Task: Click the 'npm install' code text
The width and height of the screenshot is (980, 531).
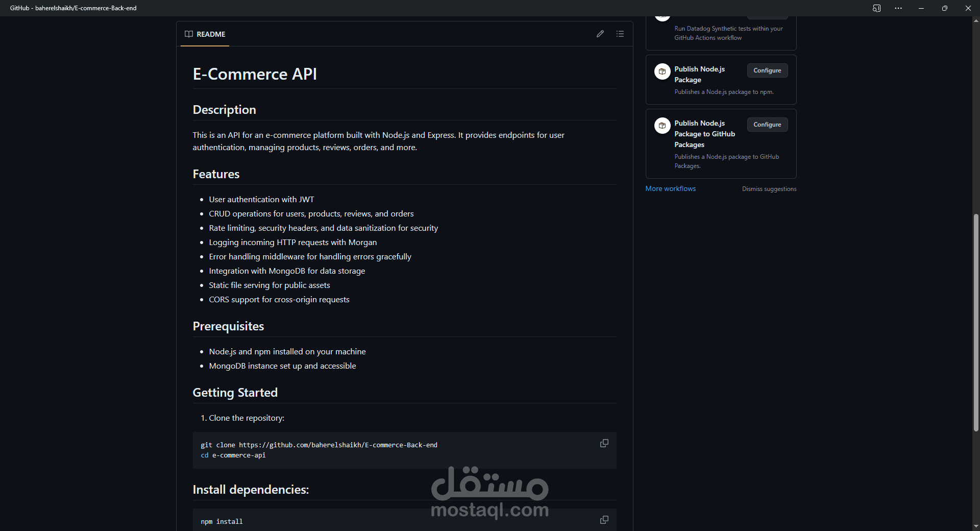Action: point(222,522)
